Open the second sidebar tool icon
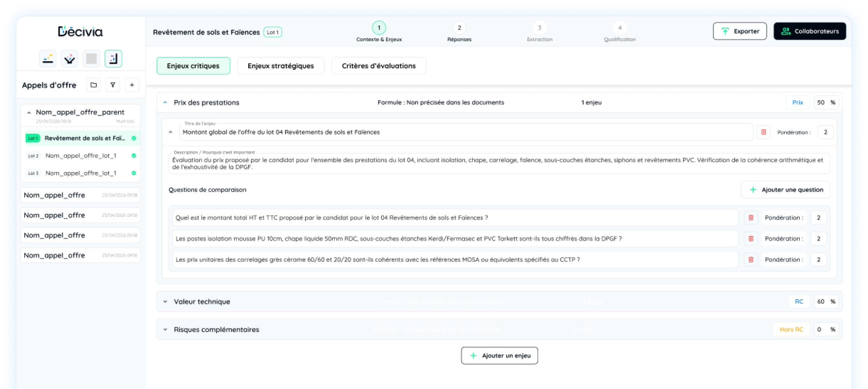Image resolution: width=868 pixels, height=389 pixels. (70, 59)
